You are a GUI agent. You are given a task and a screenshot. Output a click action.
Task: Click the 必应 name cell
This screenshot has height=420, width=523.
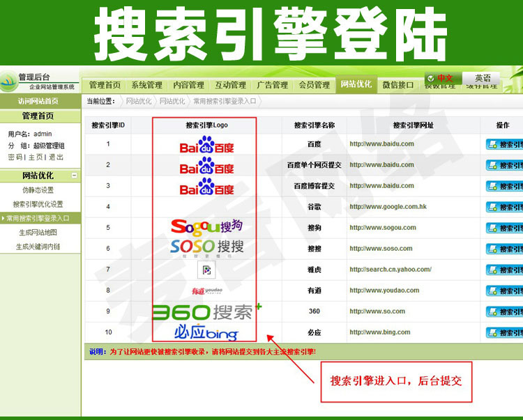tap(314, 332)
